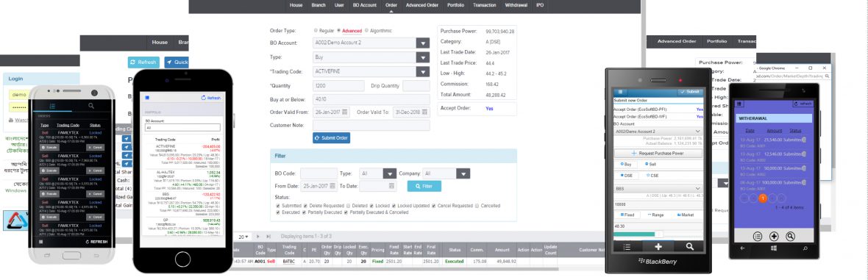
Task: Click the Filter BO Code input field
Action: [x=319, y=173]
